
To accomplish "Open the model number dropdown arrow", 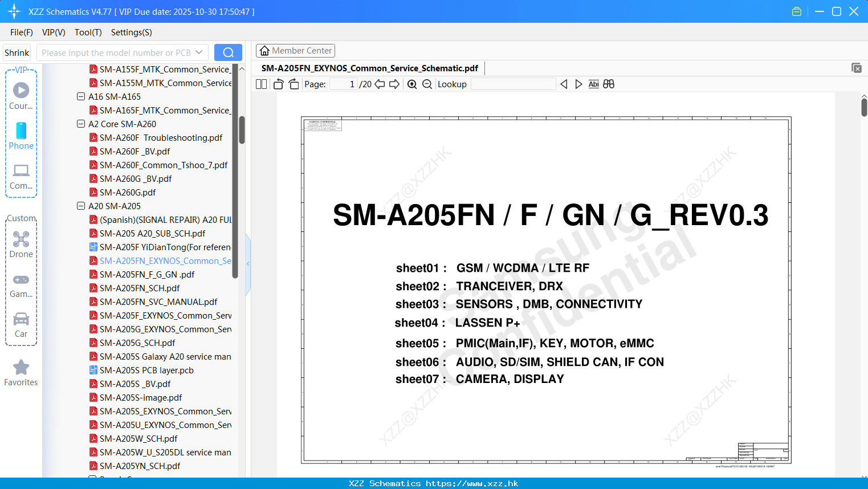I will pos(199,52).
